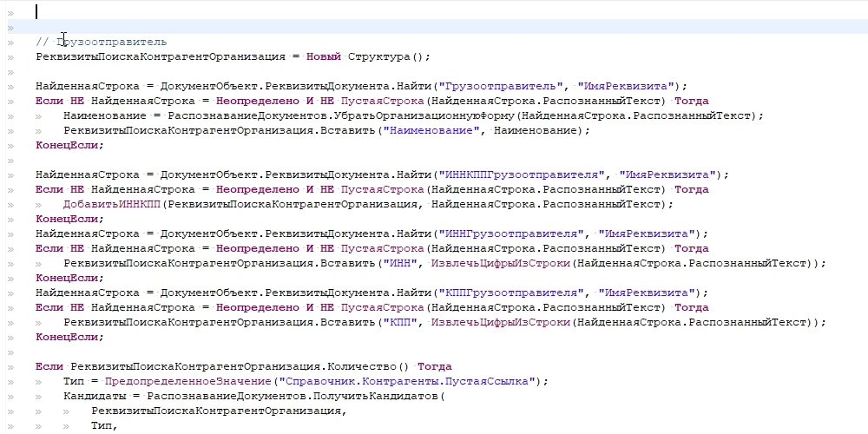Screen dimensions: 868x434
Task: Click 'ИзвлечьЦифрыИзСтроки' on the ИНН insert line
Action: [x=501, y=264]
